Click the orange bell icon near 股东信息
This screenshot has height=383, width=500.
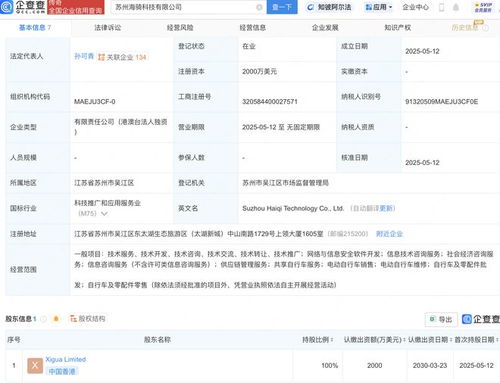56,319
